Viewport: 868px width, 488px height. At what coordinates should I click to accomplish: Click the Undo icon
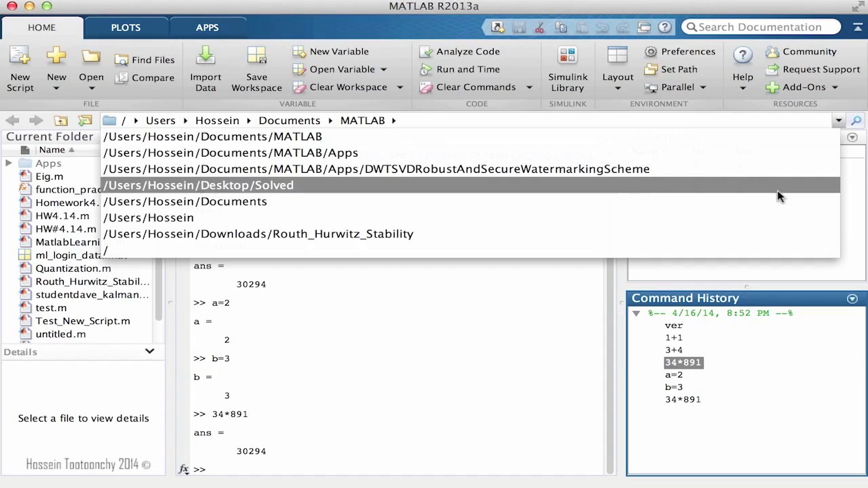602,27
